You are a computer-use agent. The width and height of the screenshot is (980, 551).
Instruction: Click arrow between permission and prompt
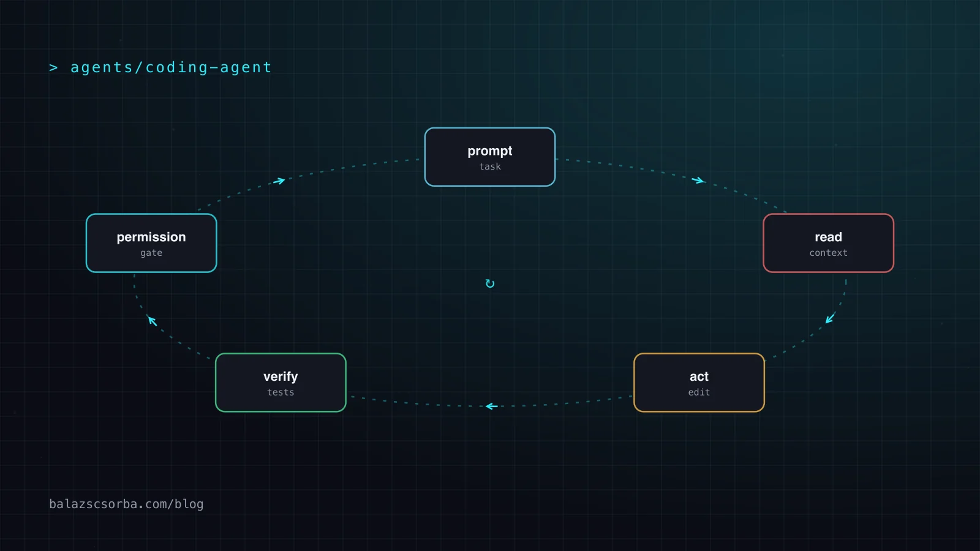(279, 181)
